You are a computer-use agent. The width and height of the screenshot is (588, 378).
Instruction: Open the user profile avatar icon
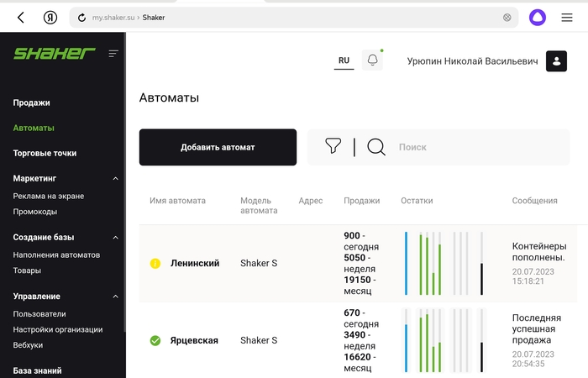click(556, 60)
